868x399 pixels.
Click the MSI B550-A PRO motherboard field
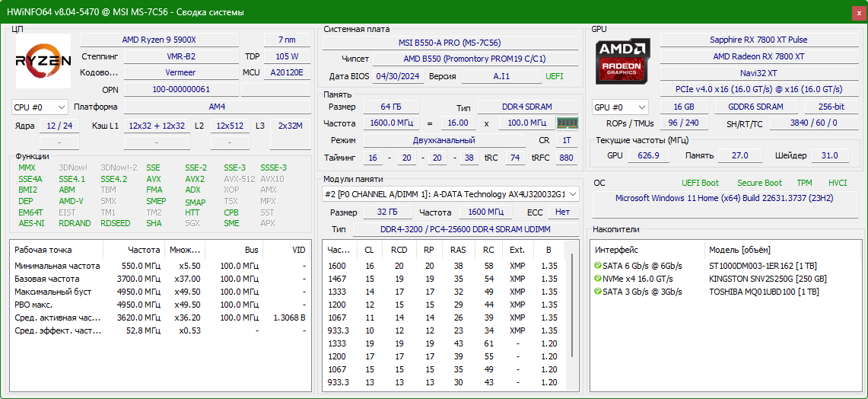[x=450, y=43]
